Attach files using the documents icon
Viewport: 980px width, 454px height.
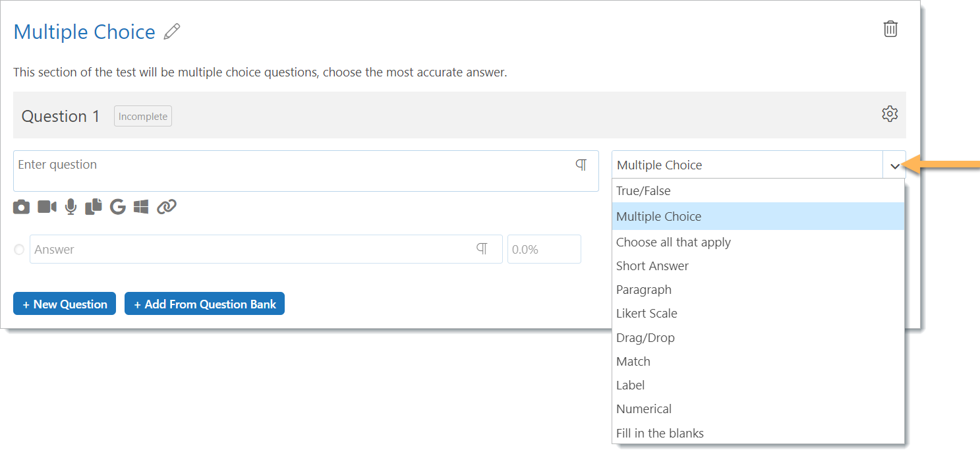(94, 206)
